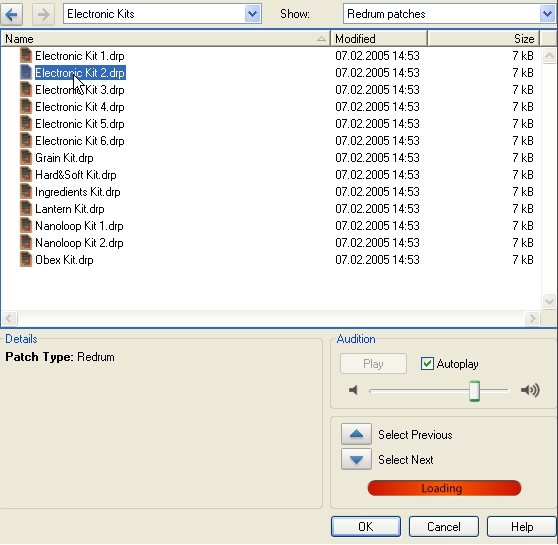Screen dimensions: 558x545
Task: Click the Select Next down-arrow button
Action: 356,459
